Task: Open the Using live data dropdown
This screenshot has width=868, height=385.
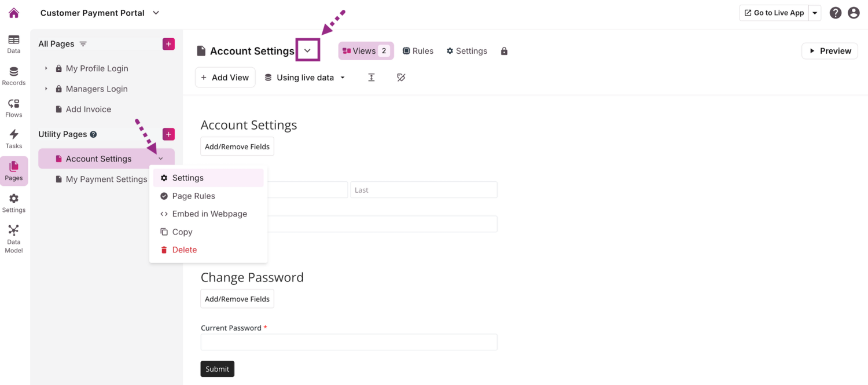Action: (x=305, y=78)
